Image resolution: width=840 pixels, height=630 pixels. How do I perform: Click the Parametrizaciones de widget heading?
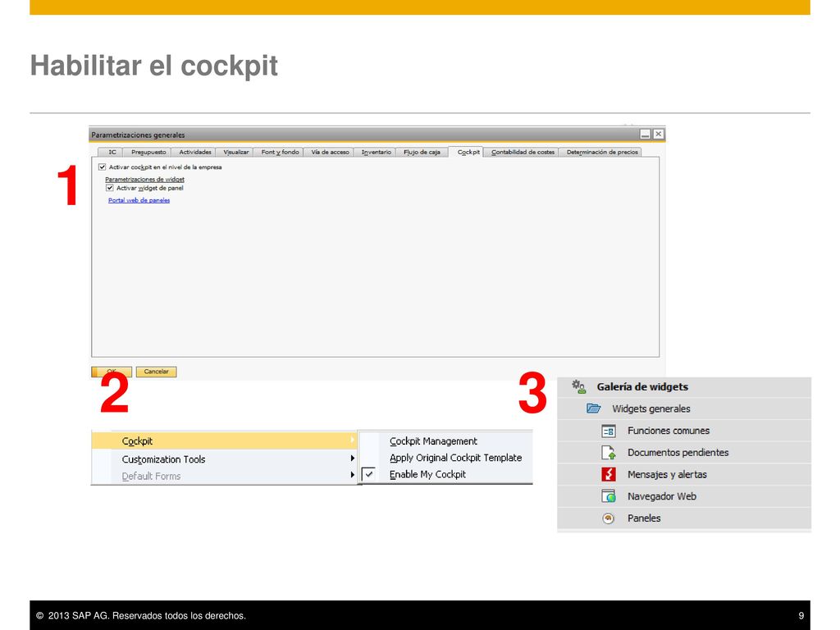(144, 180)
